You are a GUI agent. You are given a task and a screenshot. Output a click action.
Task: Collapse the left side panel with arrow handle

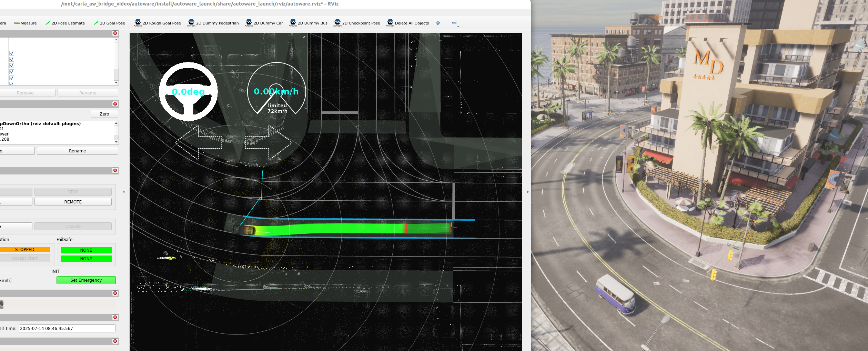[124, 192]
